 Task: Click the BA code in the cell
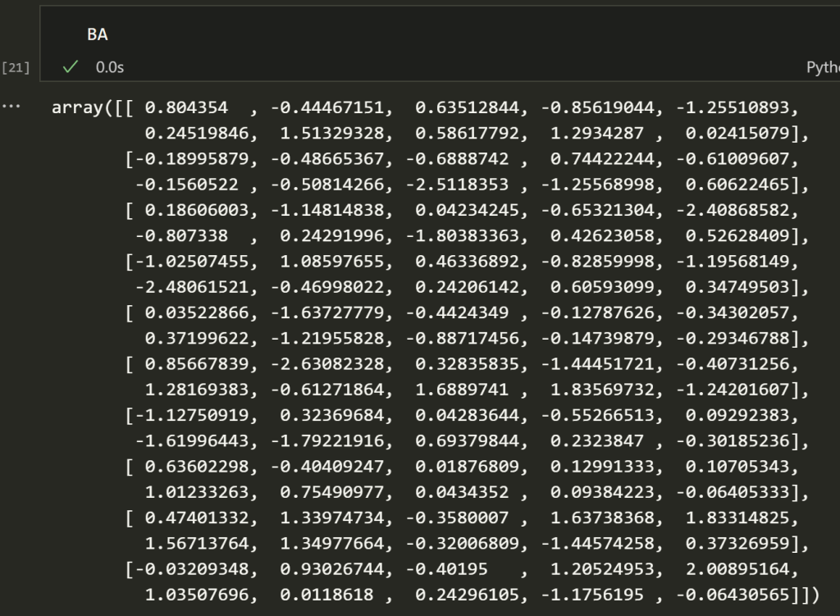point(98,34)
